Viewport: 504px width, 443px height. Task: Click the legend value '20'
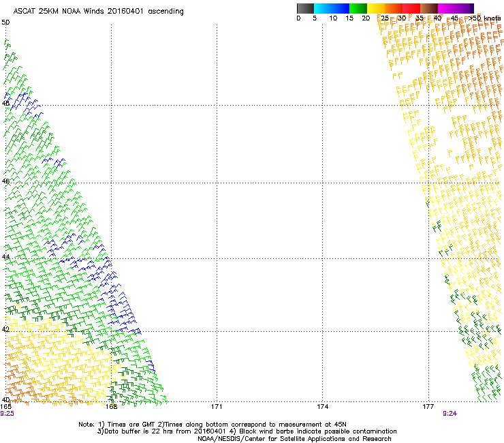pos(366,18)
